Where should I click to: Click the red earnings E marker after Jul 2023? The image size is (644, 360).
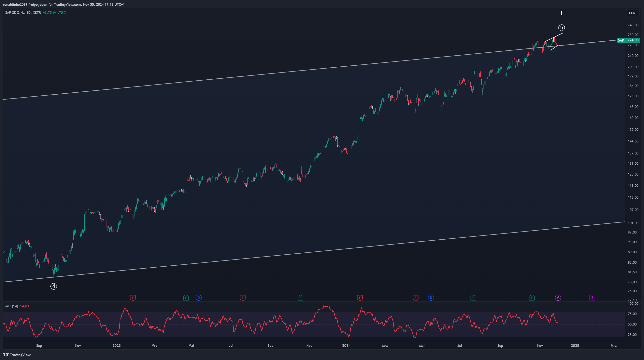coord(242,298)
